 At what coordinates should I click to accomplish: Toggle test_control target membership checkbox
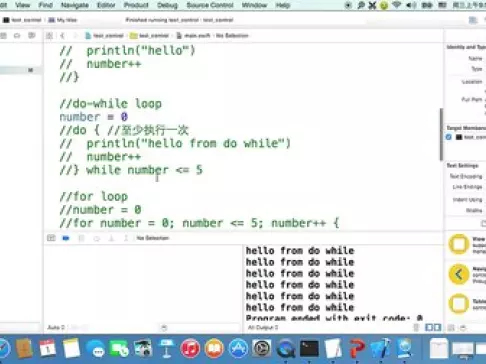coord(449,137)
